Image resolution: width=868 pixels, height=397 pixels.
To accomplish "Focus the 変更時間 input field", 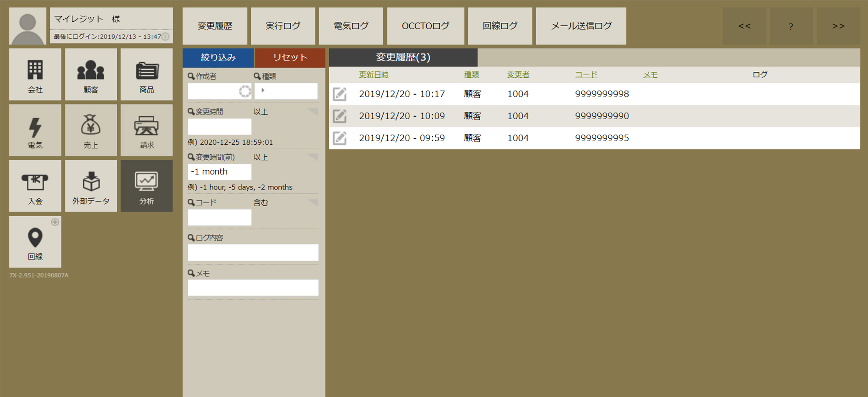I will [x=220, y=126].
